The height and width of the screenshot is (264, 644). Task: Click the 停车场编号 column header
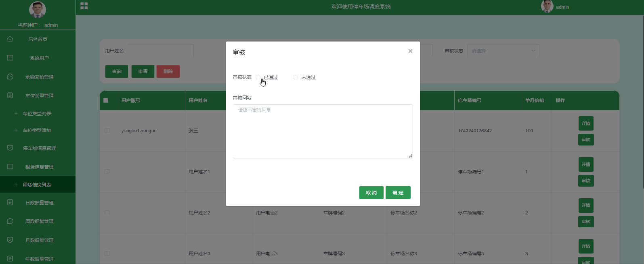(x=470, y=100)
